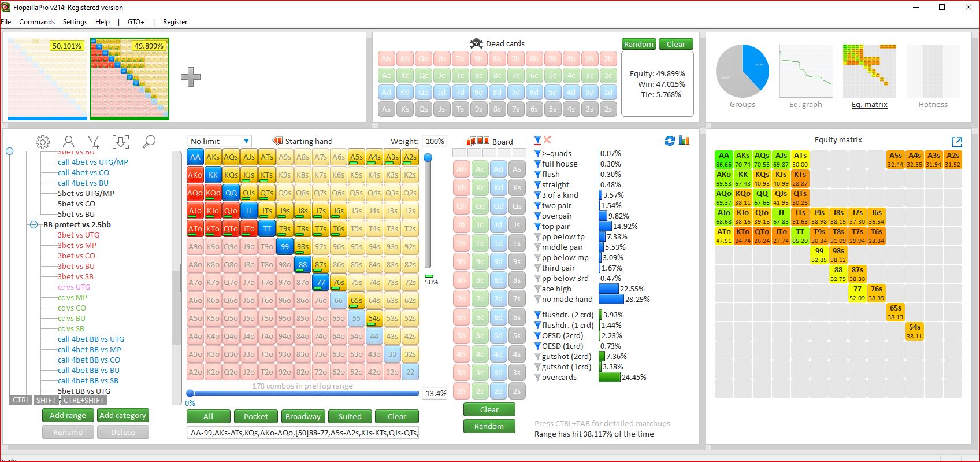Enable the overcards filter funnel

pyautogui.click(x=537, y=378)
